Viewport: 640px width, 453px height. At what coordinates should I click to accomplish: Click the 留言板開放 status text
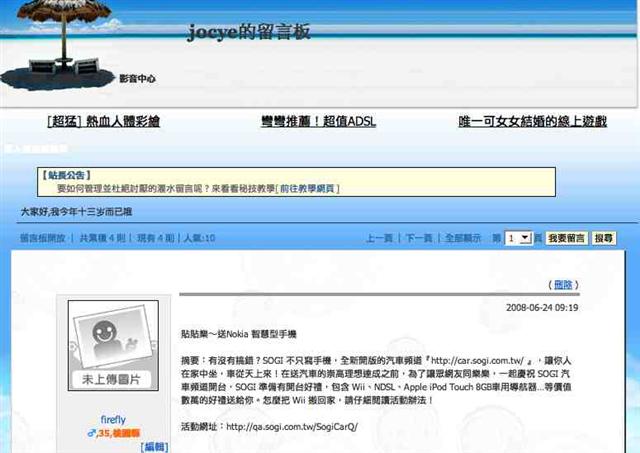[43, 238]
